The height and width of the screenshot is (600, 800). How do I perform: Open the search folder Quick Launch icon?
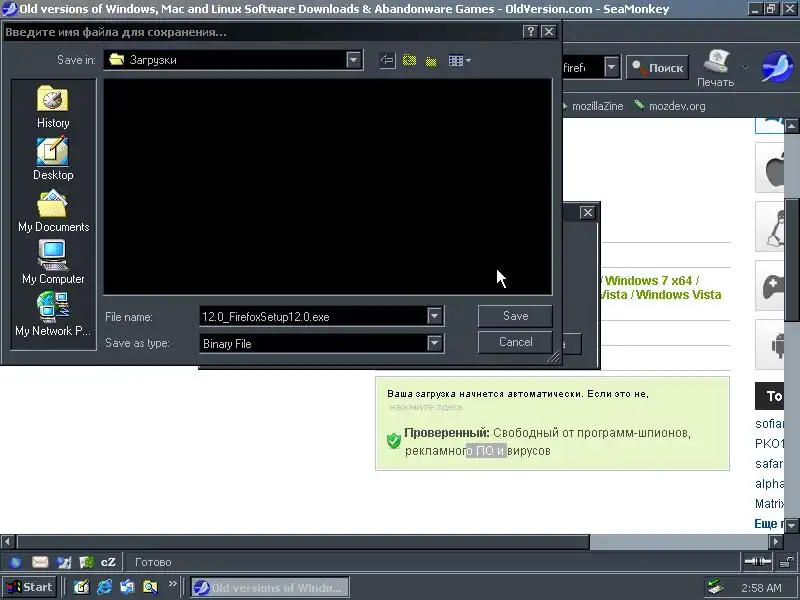point(150,587)
